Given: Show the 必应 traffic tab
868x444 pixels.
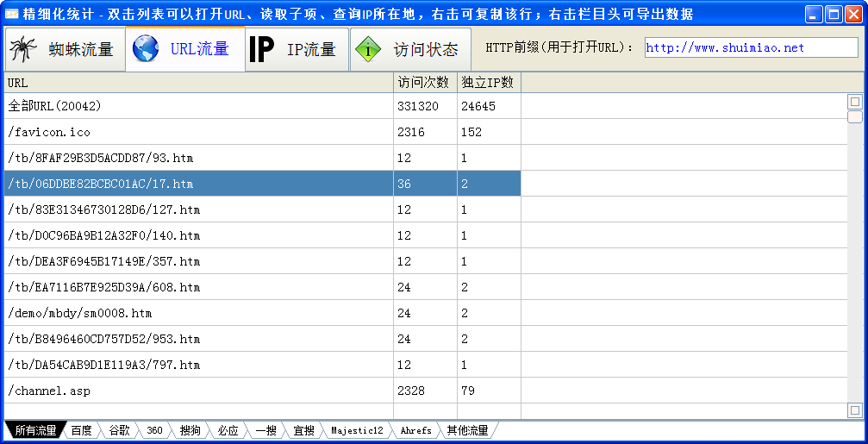Looking at the screenshot, I should coord(228,430).
